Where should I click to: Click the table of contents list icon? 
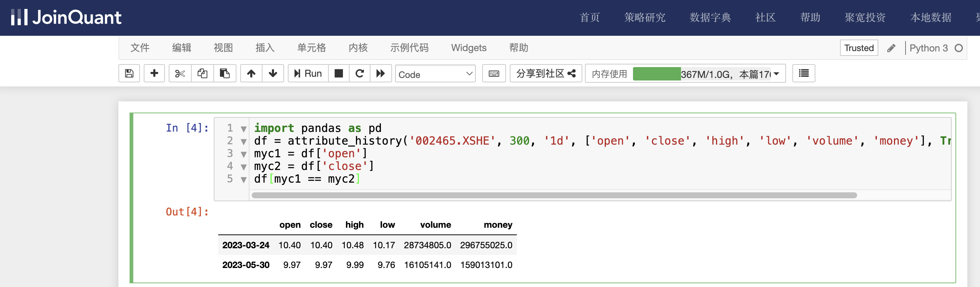(804, 73)
